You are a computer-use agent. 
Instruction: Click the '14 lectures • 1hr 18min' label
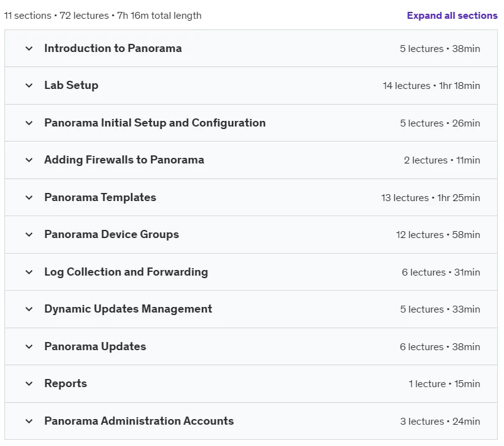coord(431,86)
